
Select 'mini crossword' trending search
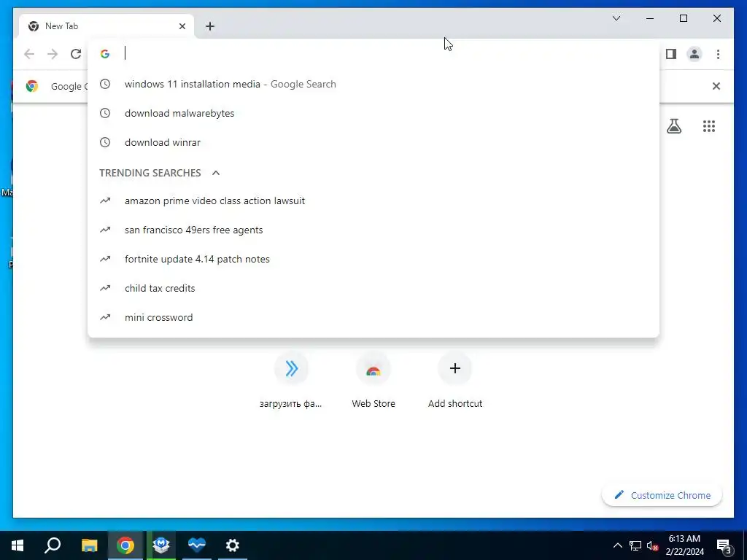pos(373,317)
